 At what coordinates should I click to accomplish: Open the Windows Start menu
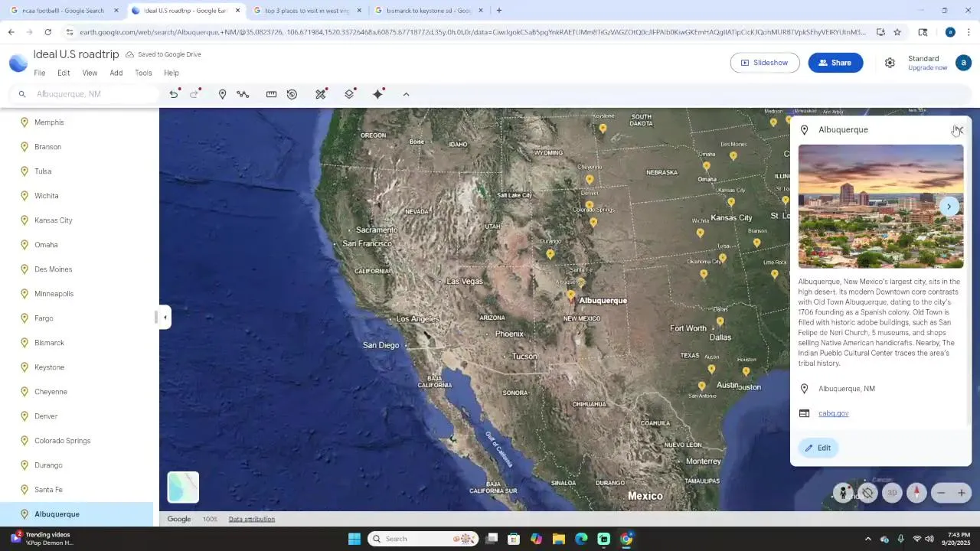(354, 539)
